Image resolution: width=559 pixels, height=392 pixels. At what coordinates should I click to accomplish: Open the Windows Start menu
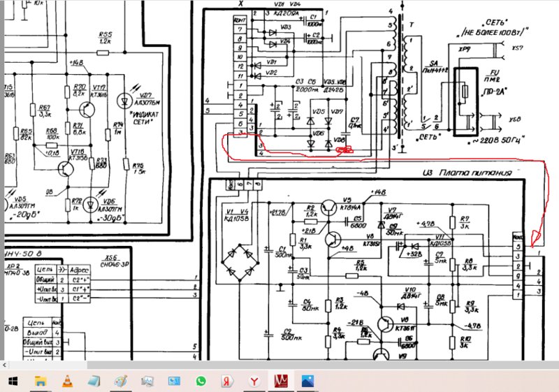(x=13, y=382)
